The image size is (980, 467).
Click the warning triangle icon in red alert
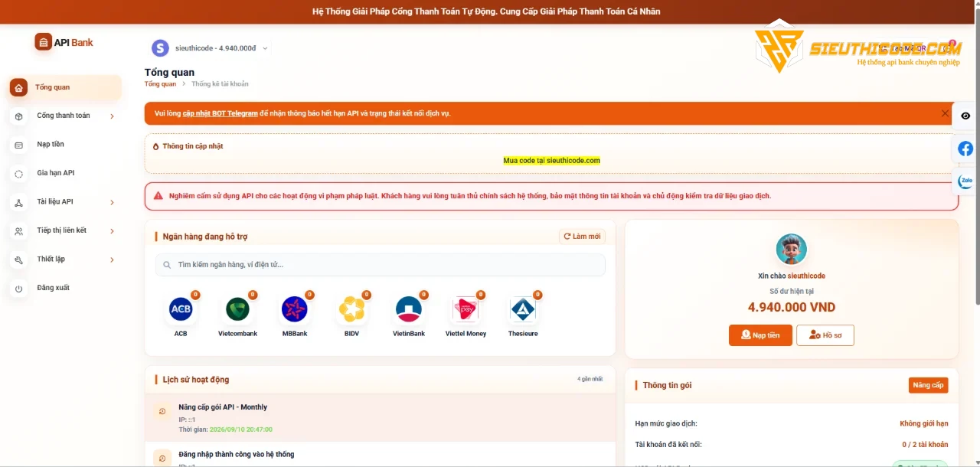[158, 196]
